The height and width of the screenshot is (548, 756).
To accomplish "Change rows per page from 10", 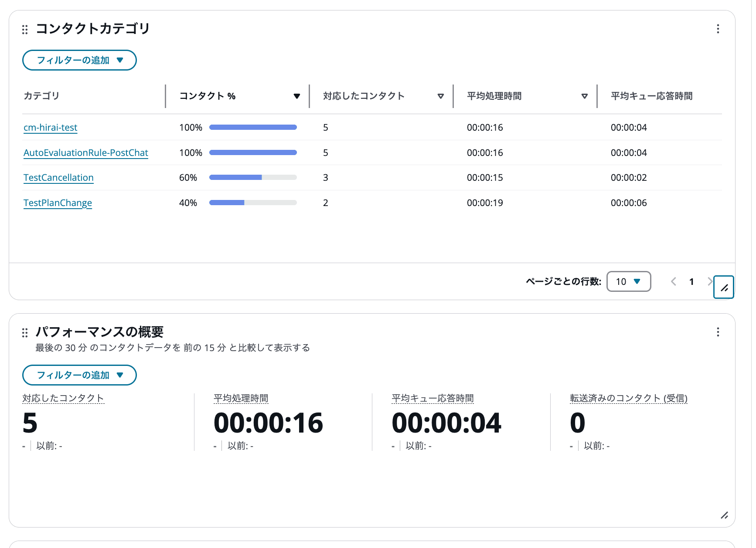I will (x=629, y=281).
